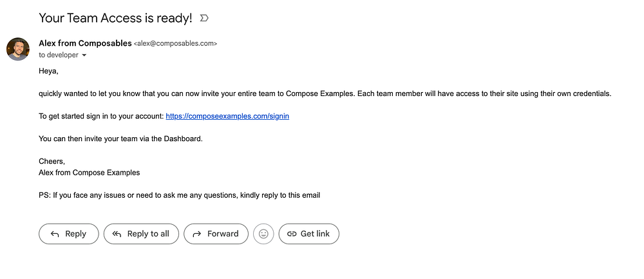
Task: Click the signature 'Alex from Compose Examples'
Action: pos(89,172)
